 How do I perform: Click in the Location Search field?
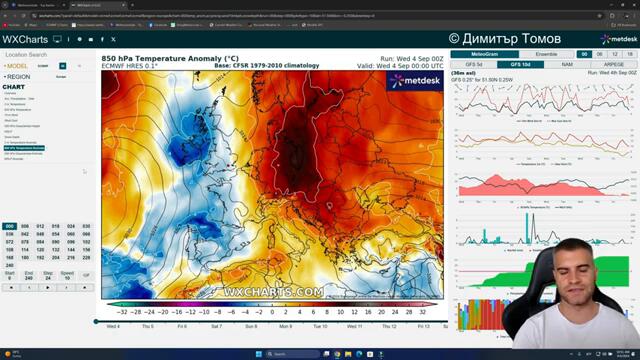click(x=48, y=54)
